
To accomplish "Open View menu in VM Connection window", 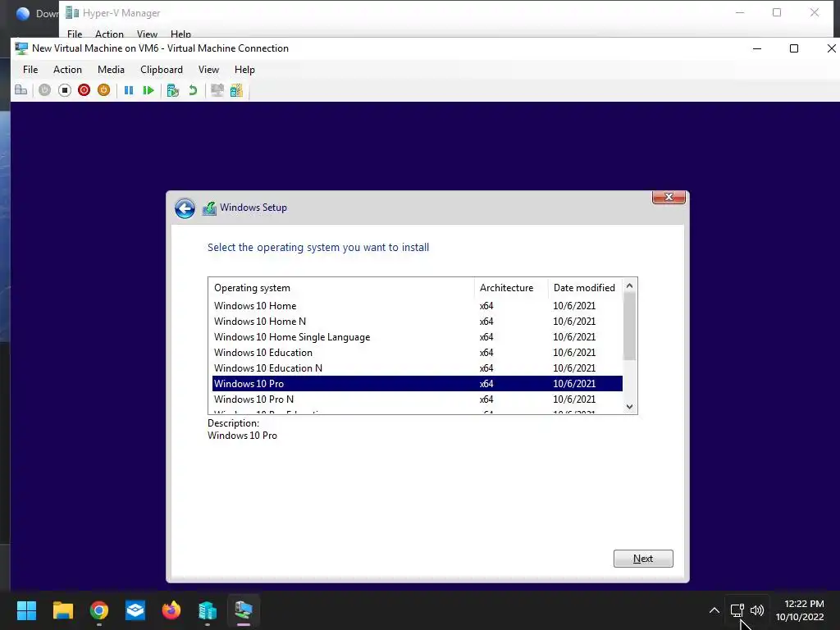I will pos(208,70).
